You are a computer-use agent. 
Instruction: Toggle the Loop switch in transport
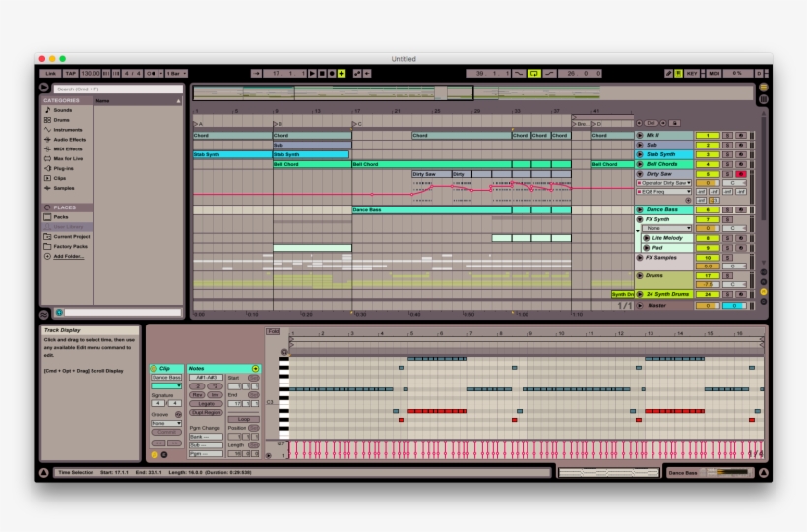pyautogui.click(x=533, y=74)
